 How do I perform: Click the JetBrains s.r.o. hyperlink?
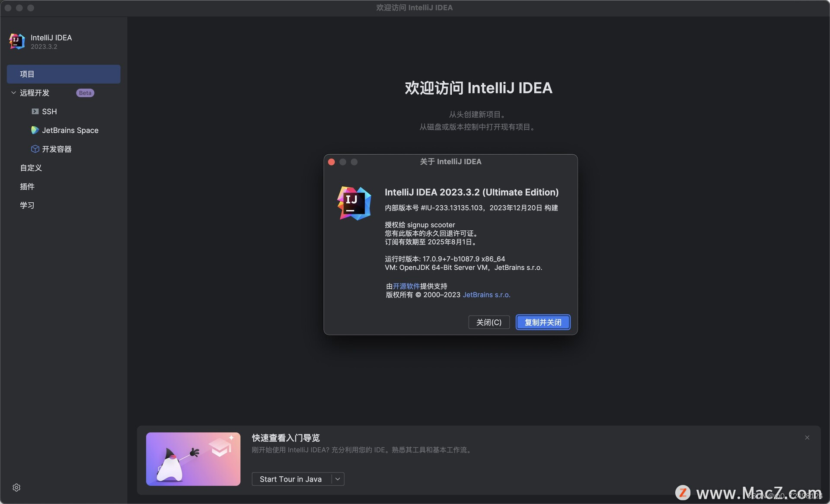pos(486,295)
